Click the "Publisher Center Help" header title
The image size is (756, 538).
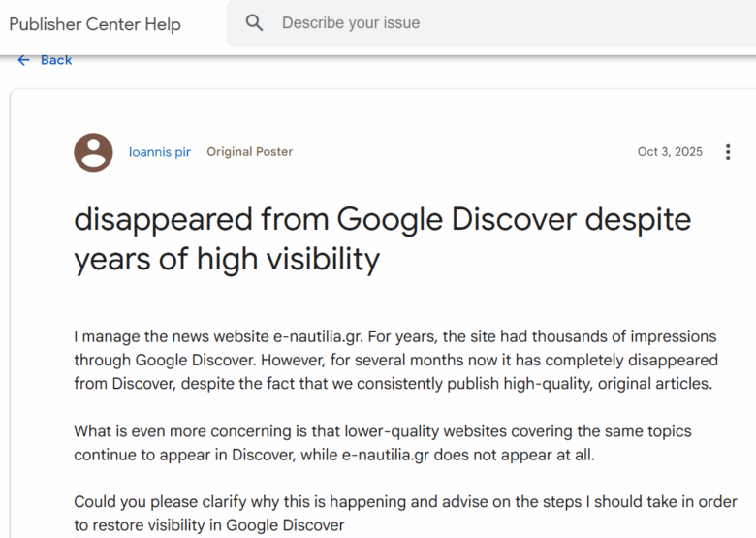pyautogui.click(x=95, y=24)
